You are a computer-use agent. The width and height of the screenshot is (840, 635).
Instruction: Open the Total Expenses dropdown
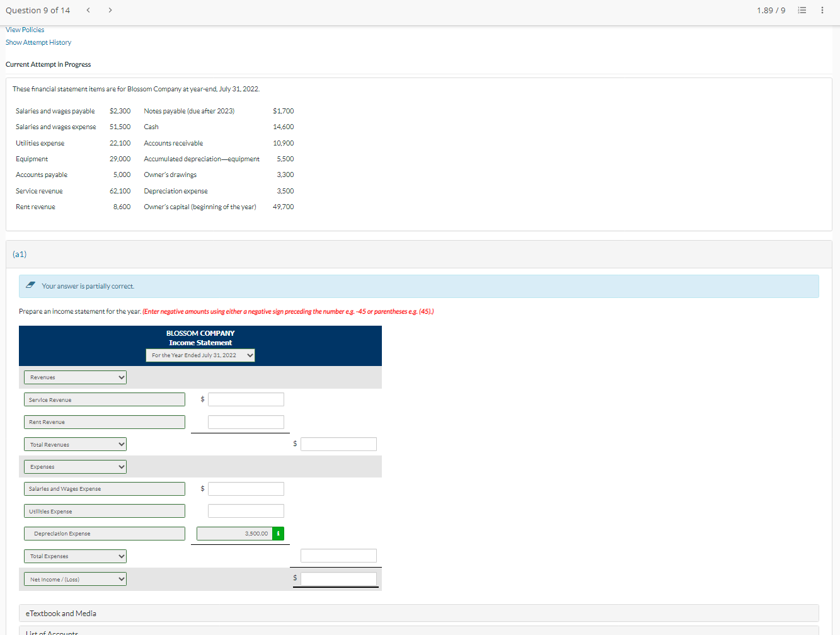[x=76, y=556]
